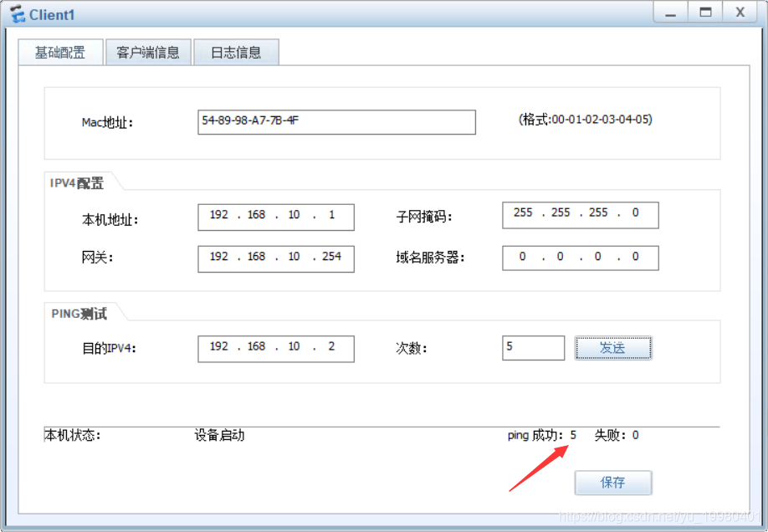This screenshot has height=532, width=768.
Task: Switch to the 基础配置 tab
Action: [x=60, y=52]
